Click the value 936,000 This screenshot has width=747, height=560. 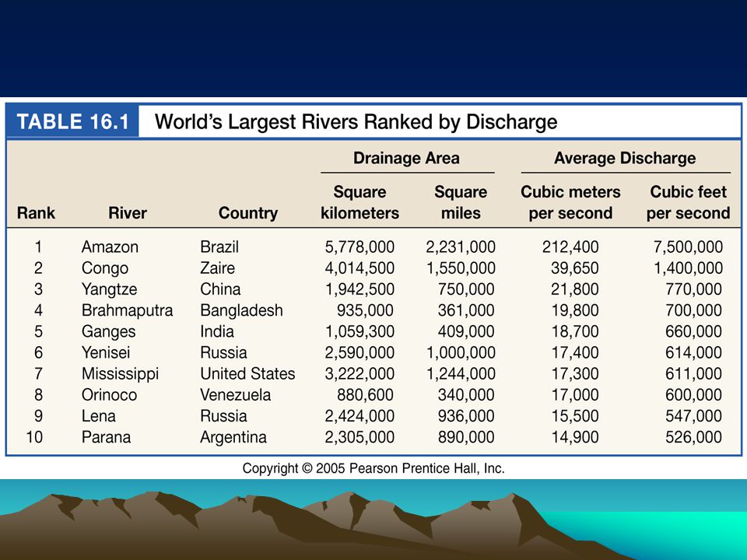(x=466, y=416)
